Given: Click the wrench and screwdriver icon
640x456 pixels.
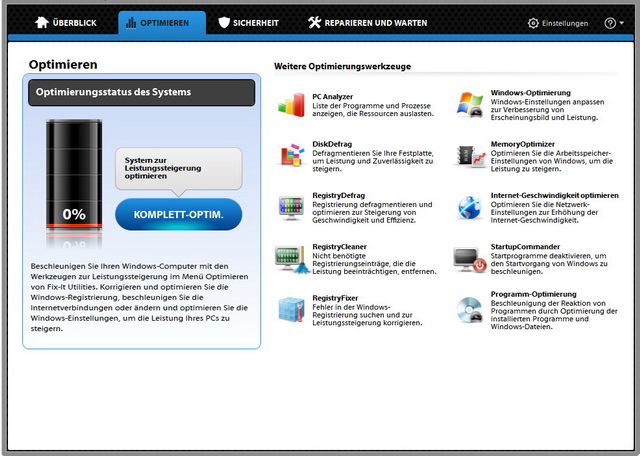Looking at the screenshot, I should (x=314, y=22).
